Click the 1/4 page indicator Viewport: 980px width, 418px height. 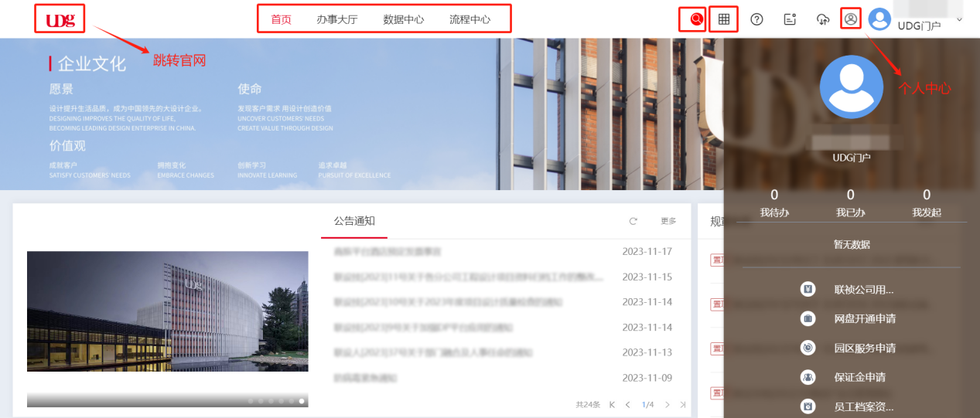647,404
